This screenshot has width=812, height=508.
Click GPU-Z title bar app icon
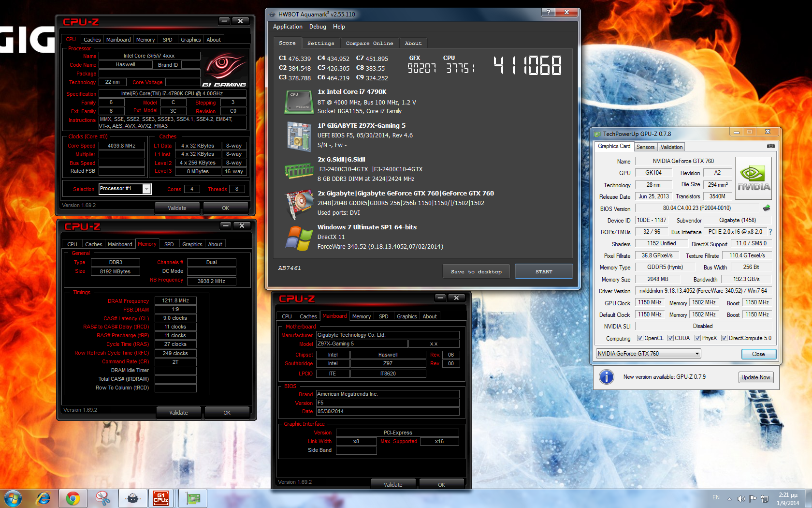coord(597,134)
